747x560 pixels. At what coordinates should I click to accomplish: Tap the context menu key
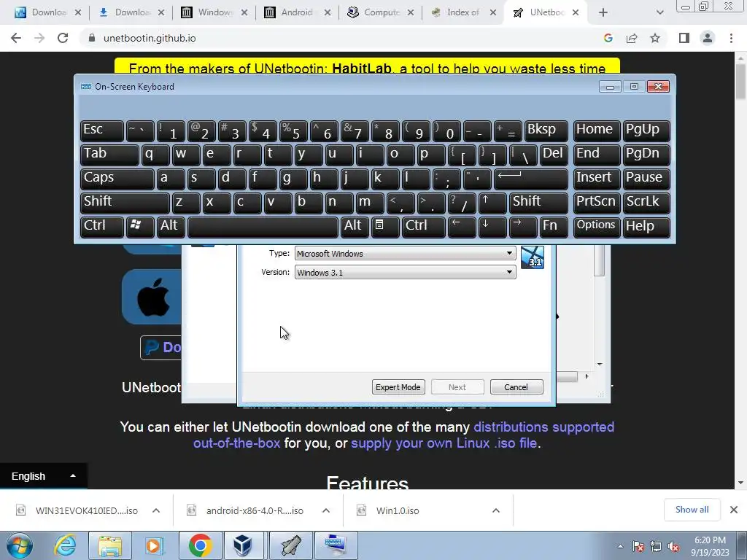[385, 226]
